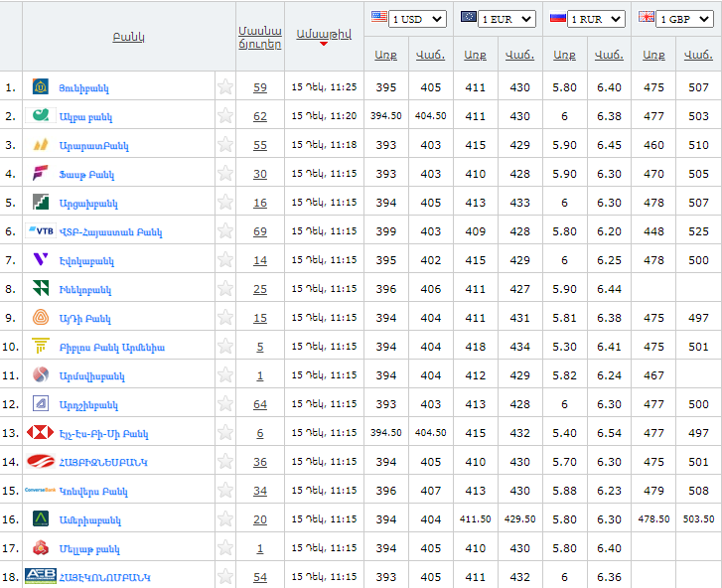Image resolution: width=722 pixels, height=588 pixels.
Task: Toggle favorite star for HSBC row
Action: pyautogui.click(x=225, y=433)
